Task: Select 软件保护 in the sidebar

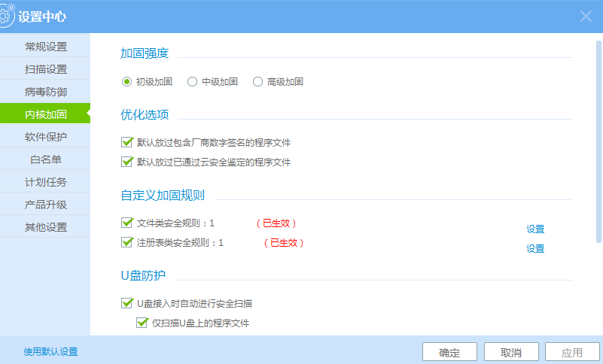Action: (x=45, y=137)
